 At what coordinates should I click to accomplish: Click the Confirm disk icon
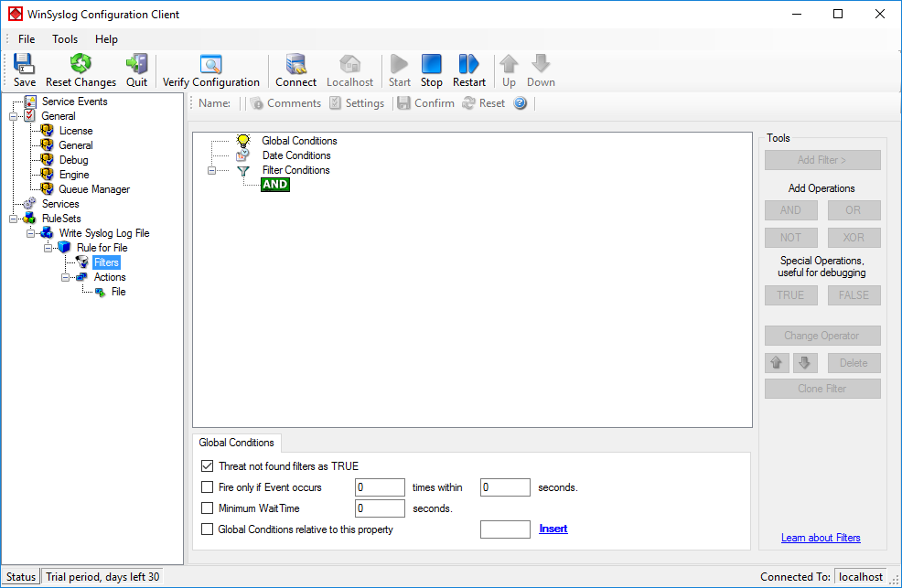pos(403,103)
